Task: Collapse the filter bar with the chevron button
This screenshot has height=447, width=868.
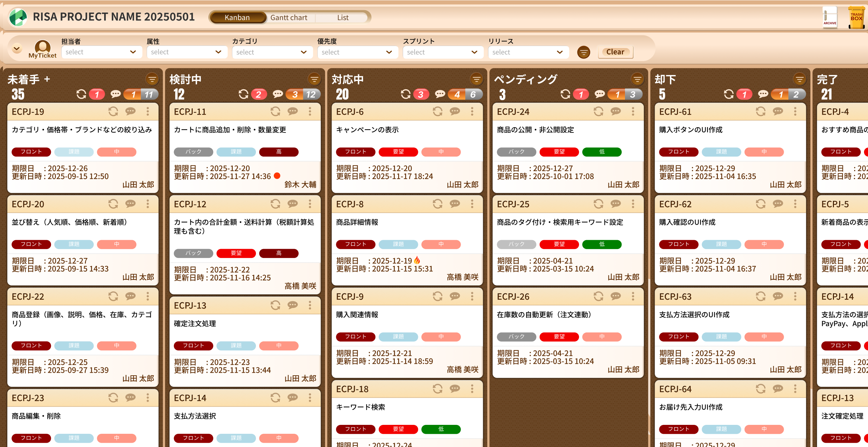Action: 17,49
